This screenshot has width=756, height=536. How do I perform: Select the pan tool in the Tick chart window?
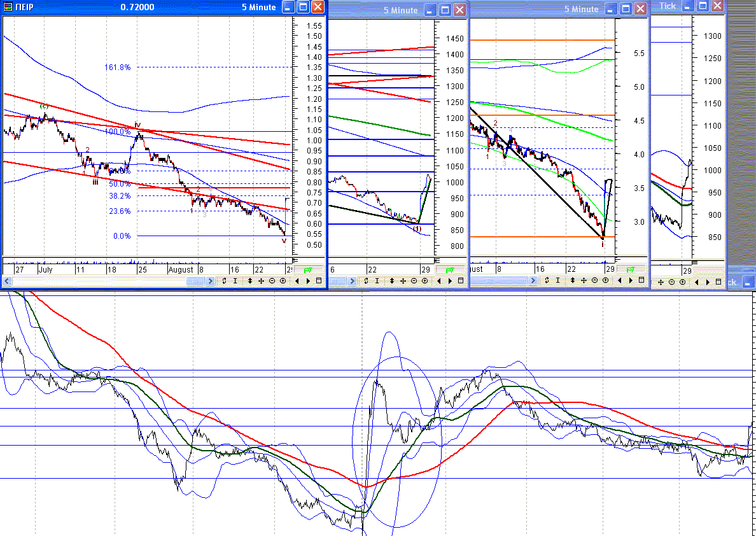661,282
